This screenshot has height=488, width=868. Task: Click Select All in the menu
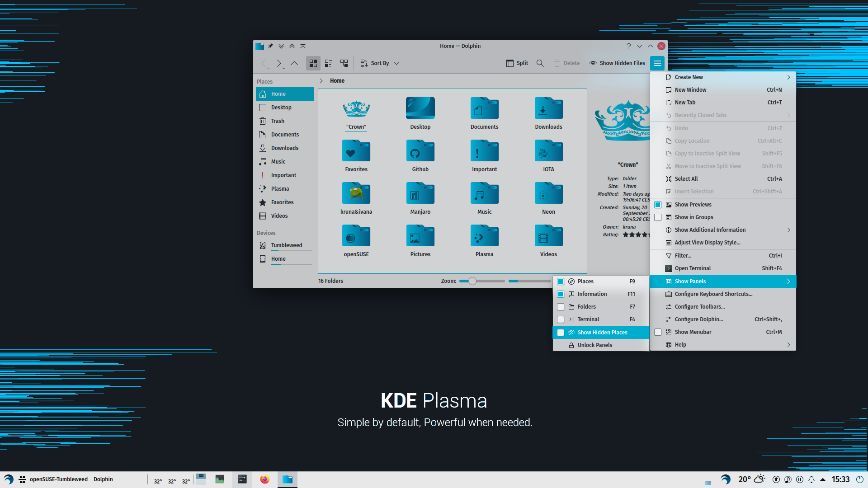tap(723, 179)
